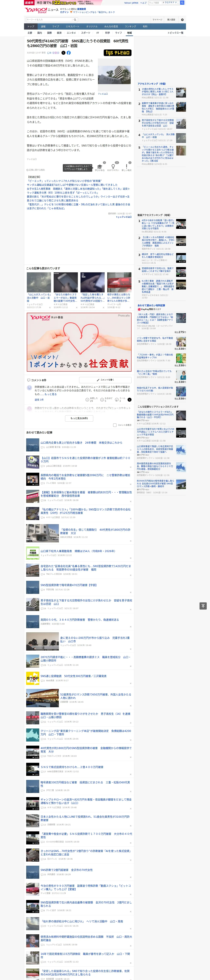210x980 pixels.
Task: Click the 返信 1件 replies link
Action: [39, 400]
